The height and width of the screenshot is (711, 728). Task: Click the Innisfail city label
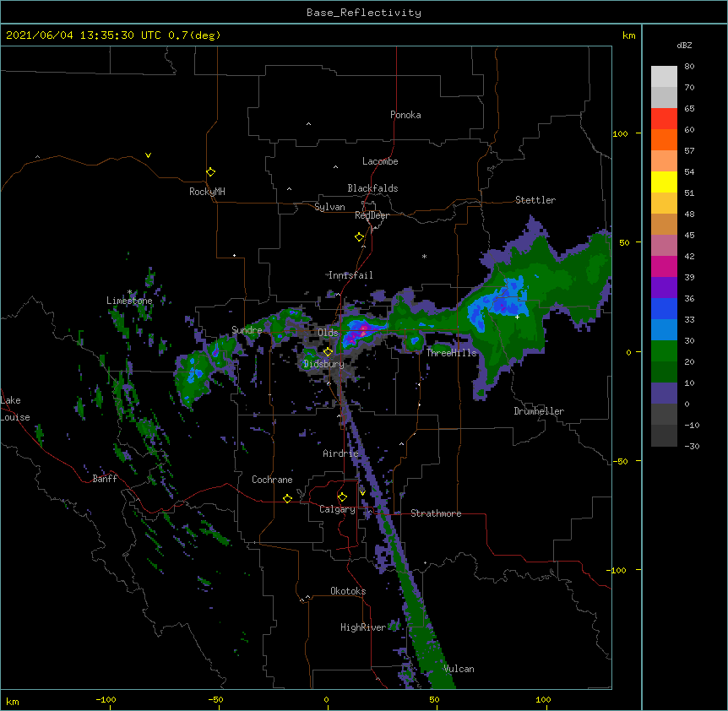point(350,275)
